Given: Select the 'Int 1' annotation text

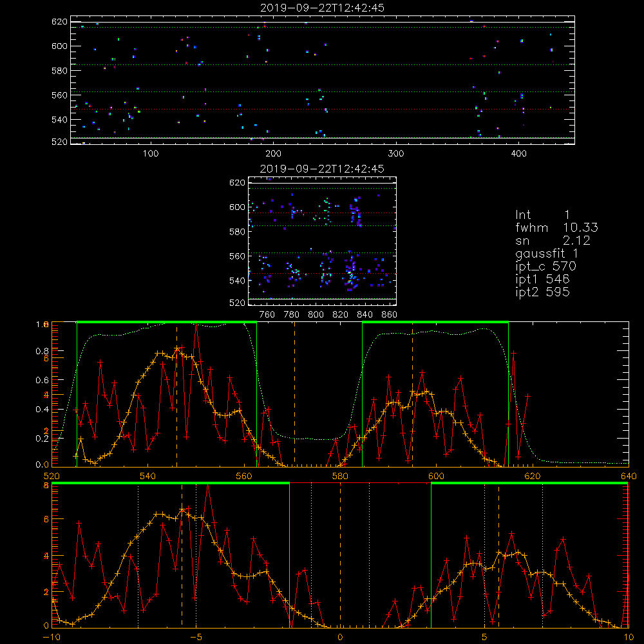Looking at the screenshot, I should (x=542, y=215).
